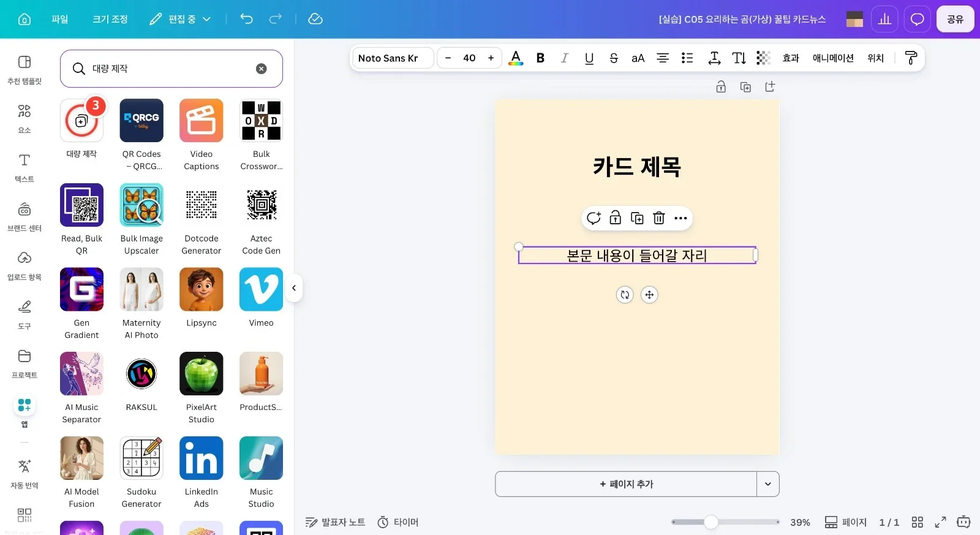
Task: Open the 도구 draw tools panel
Action: point(24,314)
